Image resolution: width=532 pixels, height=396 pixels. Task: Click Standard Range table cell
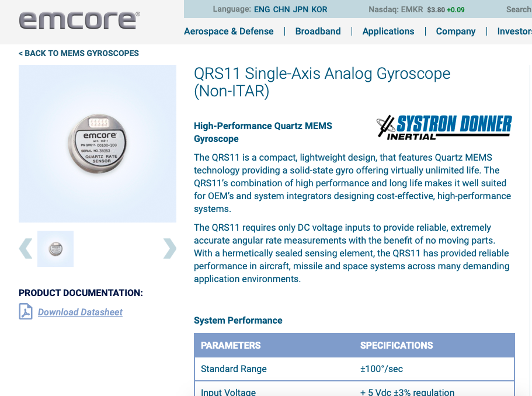point(234,369)
